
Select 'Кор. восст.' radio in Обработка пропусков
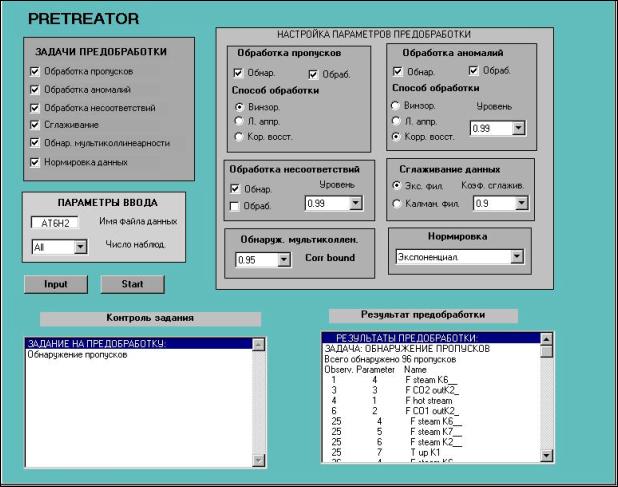pyautogui.click(x=238, y=136)
